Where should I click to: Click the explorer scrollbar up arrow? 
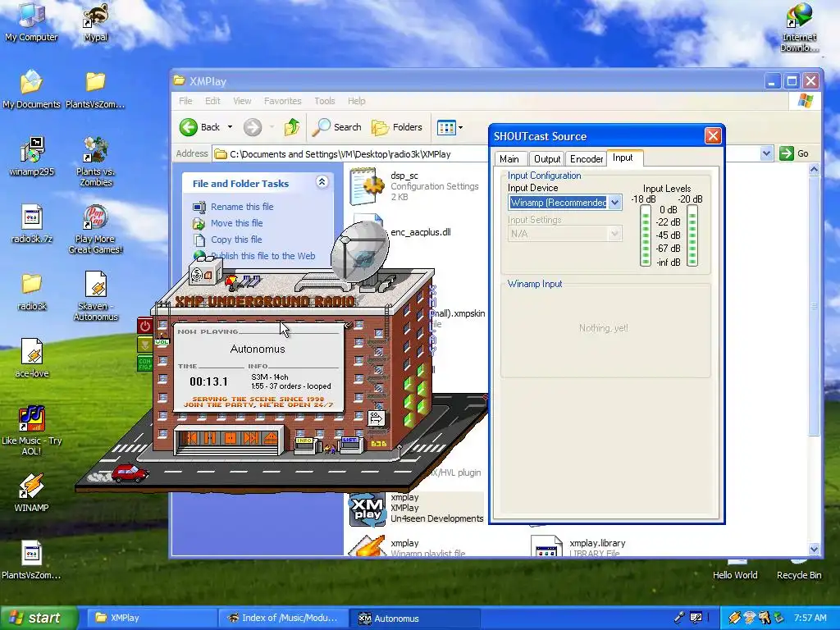point(814,171)
